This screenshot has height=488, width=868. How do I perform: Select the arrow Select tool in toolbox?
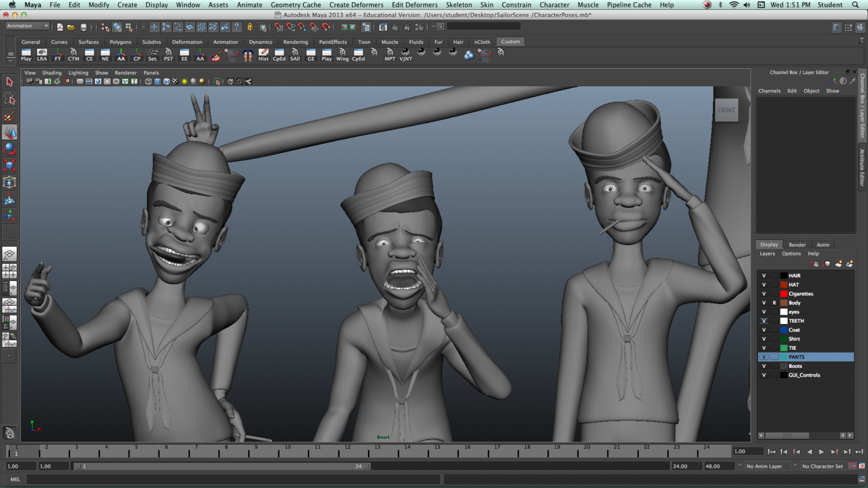pyautogui.click(x=9, y=82)
